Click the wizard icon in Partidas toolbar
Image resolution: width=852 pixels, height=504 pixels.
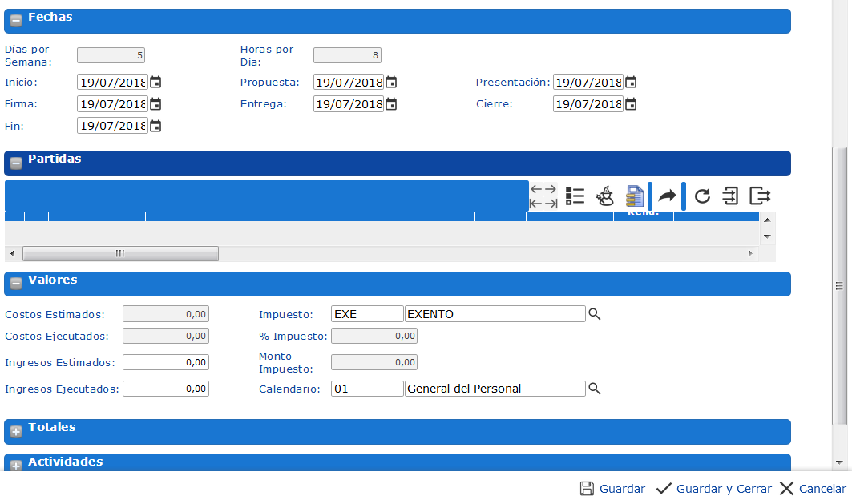pyautogui.click(x=605, y=196)
